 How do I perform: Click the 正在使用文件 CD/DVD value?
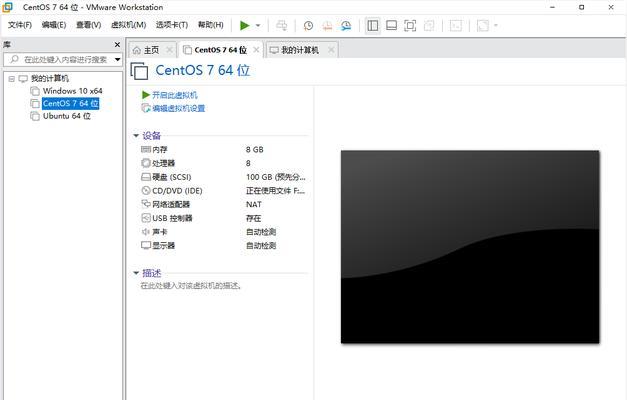click(275, 191)
